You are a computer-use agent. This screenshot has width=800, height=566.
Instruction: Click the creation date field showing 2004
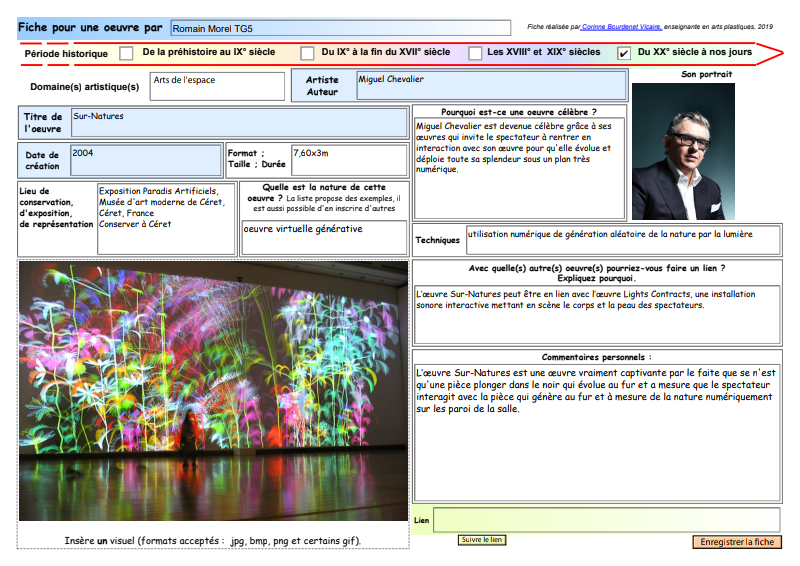pyautogui.click(x=145, y=160)
